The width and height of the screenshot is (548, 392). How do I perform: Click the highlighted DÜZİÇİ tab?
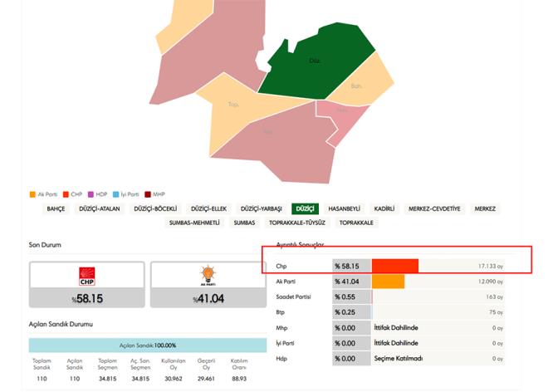point(305,208)
